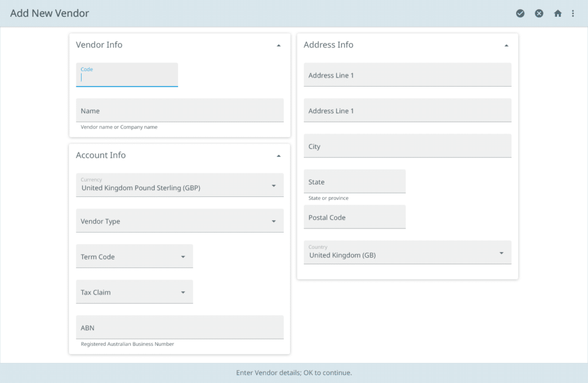Open the Term Code dropdown

[134, 256]
